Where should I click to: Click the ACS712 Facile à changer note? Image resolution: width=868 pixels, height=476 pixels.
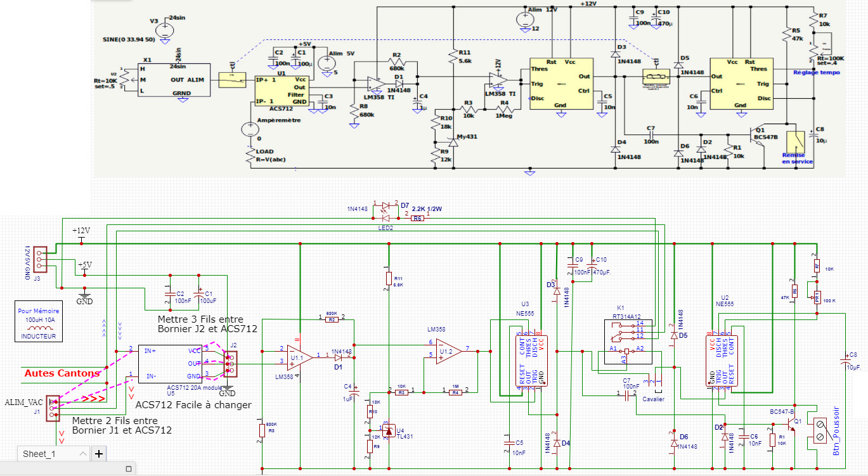(193, 405)
